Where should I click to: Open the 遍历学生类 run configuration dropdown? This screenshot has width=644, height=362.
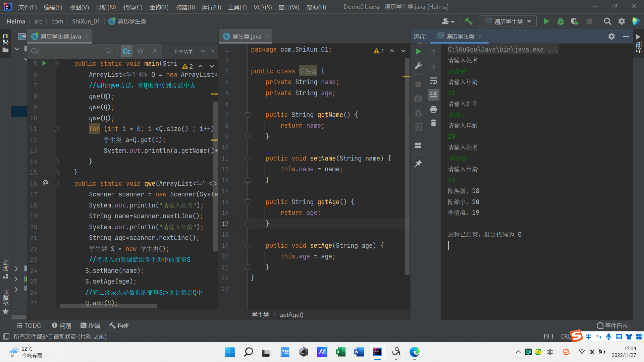[x=508, y=21]
